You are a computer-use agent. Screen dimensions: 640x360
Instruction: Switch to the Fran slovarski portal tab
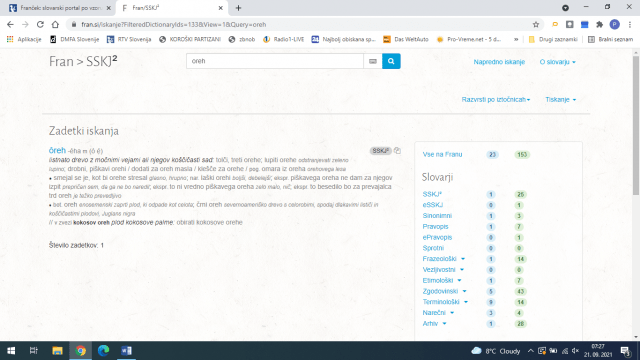coord(59,8)
